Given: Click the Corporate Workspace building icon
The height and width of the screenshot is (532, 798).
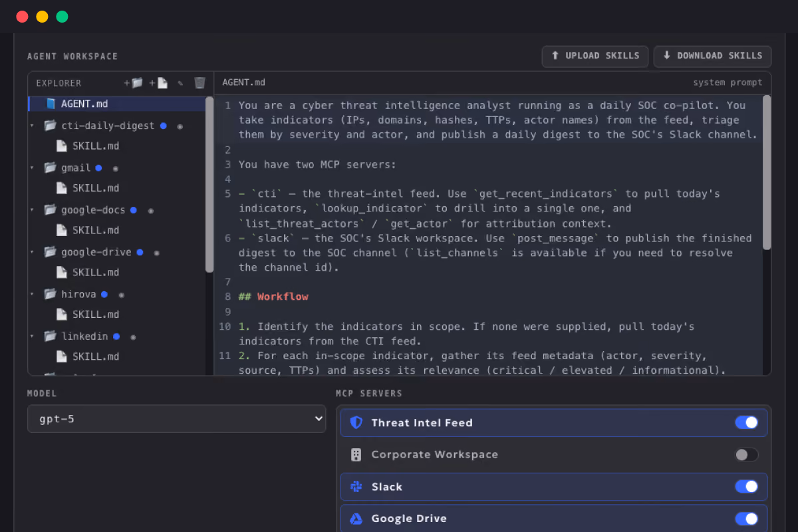Looking at the screenshot, I should (x=356, y=455).
